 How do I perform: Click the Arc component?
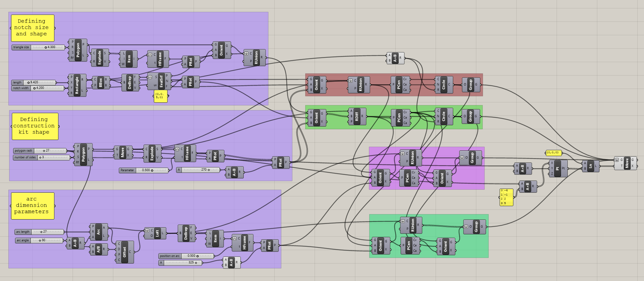click(98, 232)
